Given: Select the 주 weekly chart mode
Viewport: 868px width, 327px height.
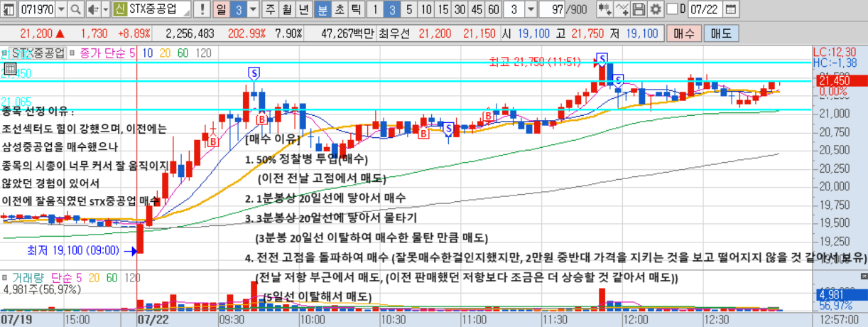Looking at the screenshot, I should [x=271, y=10].
